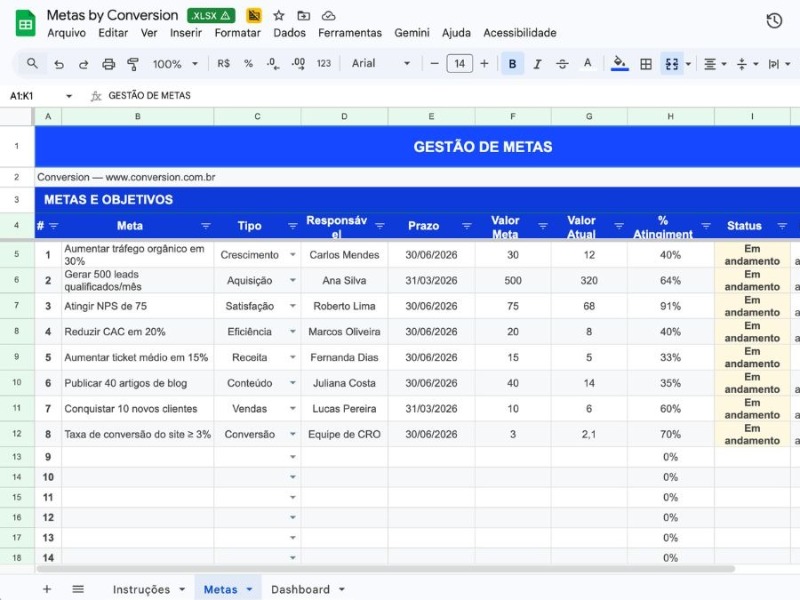This screenshot has height=600, width=800.
Task: Open the Gemini menu item
Action: (x=412, y=32)
